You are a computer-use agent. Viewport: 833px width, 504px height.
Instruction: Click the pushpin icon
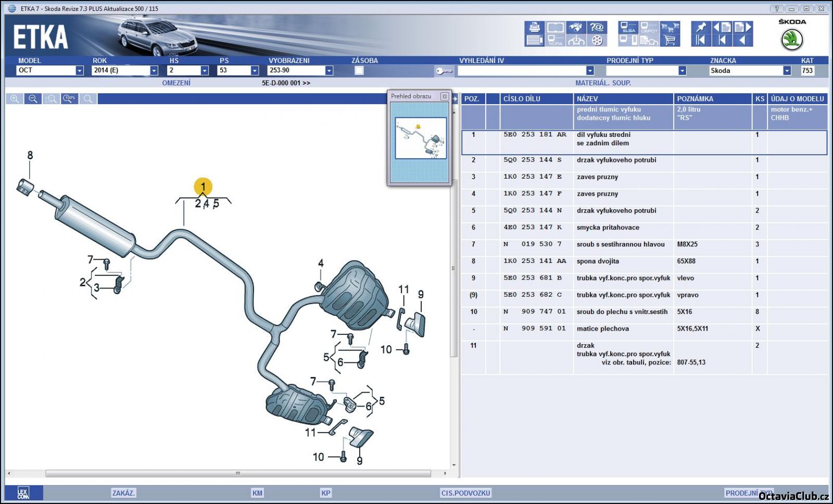pos(701,28)
